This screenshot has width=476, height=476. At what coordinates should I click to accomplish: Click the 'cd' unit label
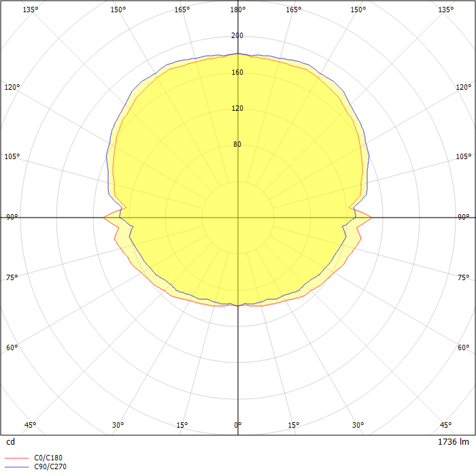10,442
